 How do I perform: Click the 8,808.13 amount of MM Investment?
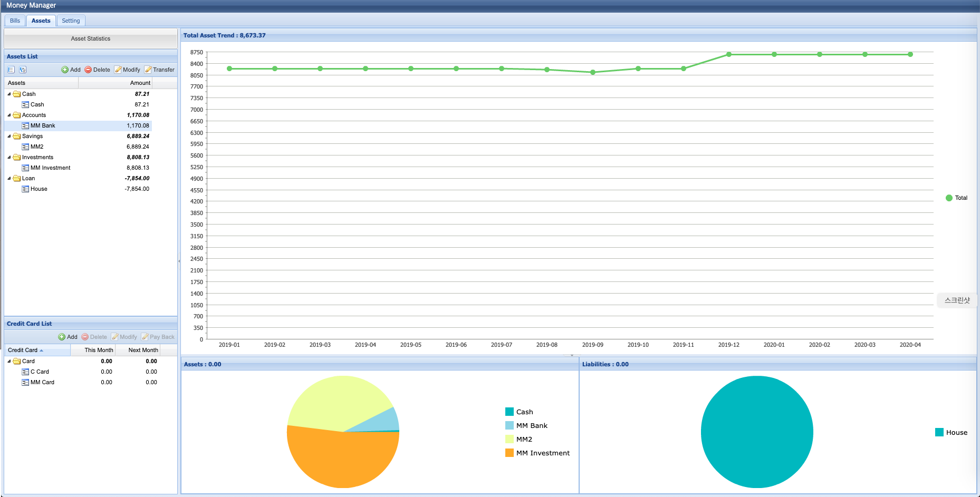(x=138, y=168)
